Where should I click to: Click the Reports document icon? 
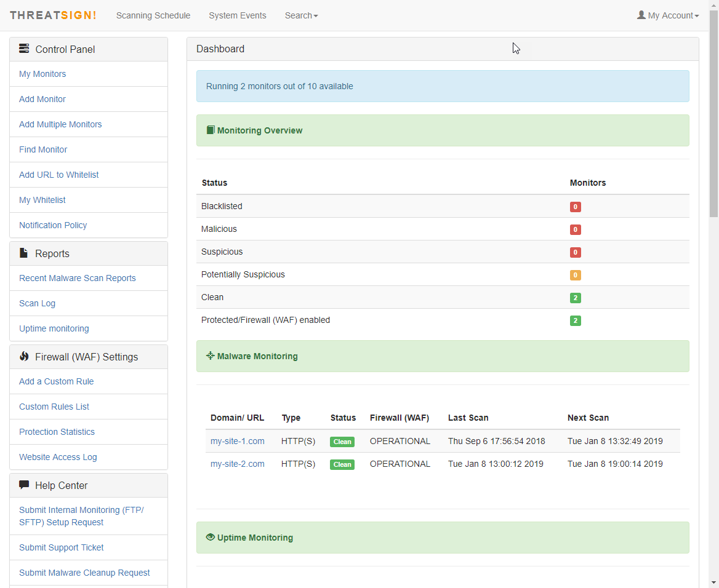click(24, 253)
